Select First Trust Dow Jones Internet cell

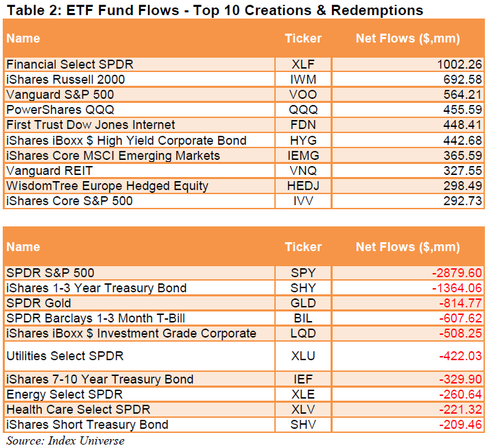(91, 125)
